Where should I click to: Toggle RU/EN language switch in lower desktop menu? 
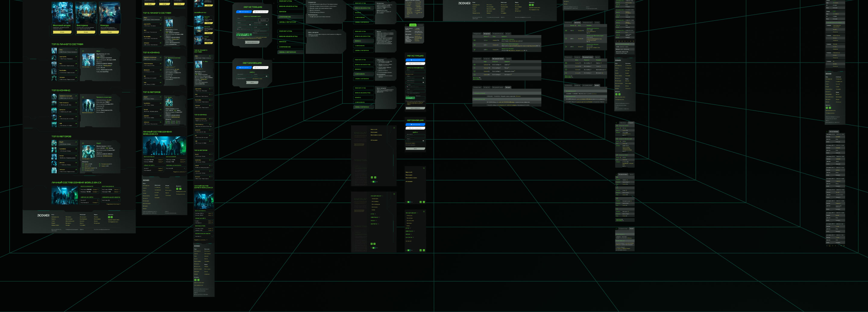(x=374, y=248)
